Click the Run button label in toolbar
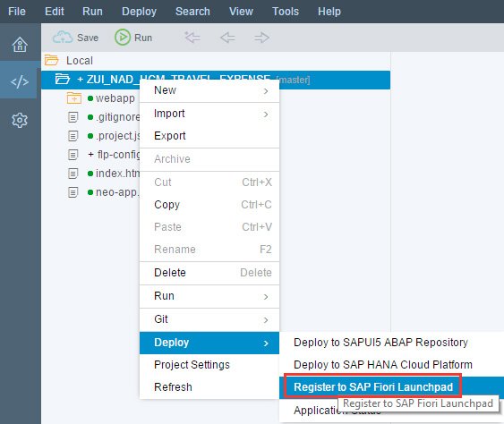 tap(143, 38)
